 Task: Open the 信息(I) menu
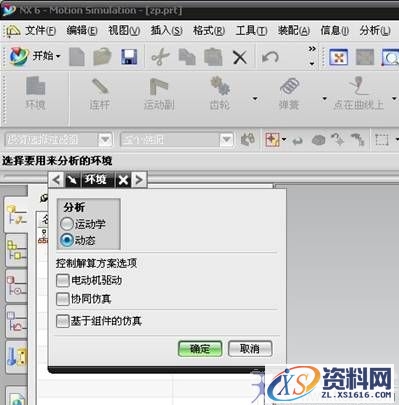(335, 31)
